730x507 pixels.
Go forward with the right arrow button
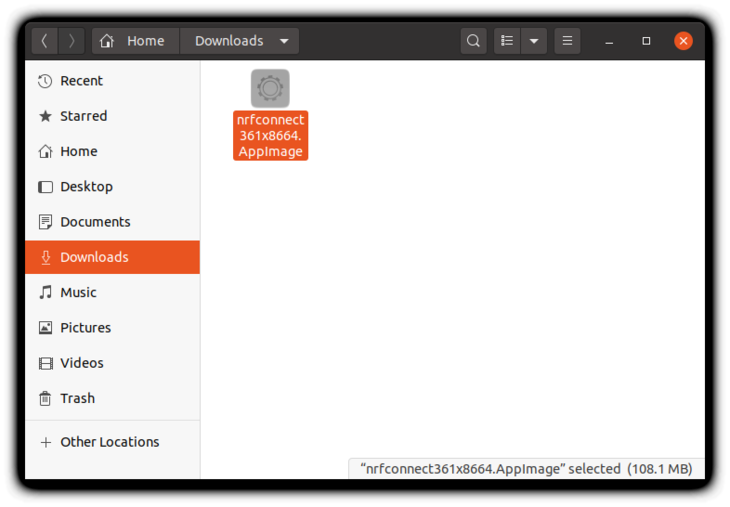(x=71, y=41)
